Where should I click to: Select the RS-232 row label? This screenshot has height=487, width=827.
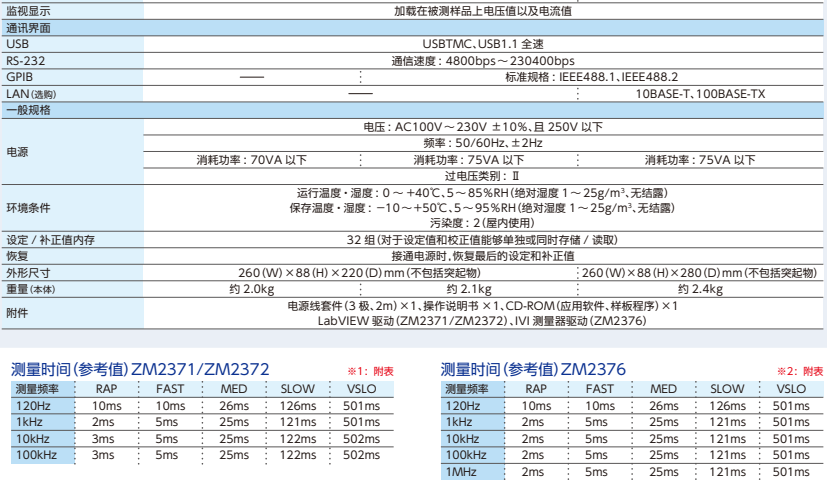coord(25,60)
